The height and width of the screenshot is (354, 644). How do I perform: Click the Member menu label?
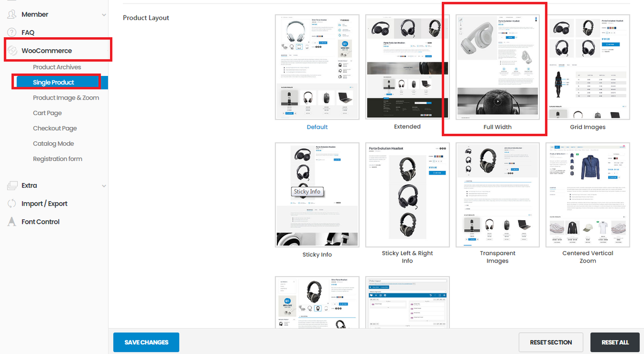click(35, 15)
